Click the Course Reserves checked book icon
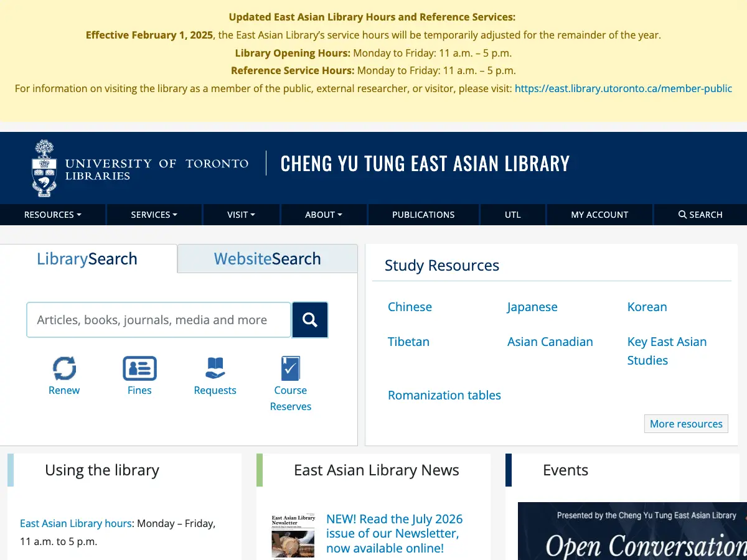 click(290, 368)
